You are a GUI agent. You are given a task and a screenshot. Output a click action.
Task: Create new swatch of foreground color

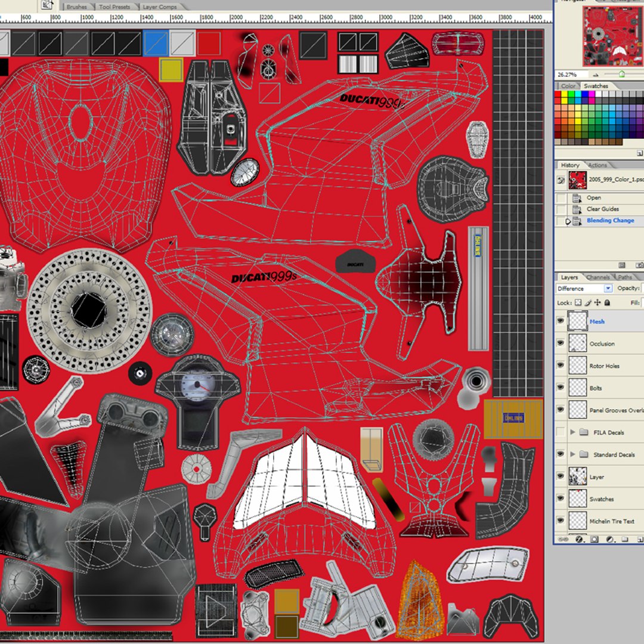pos(639,153)
